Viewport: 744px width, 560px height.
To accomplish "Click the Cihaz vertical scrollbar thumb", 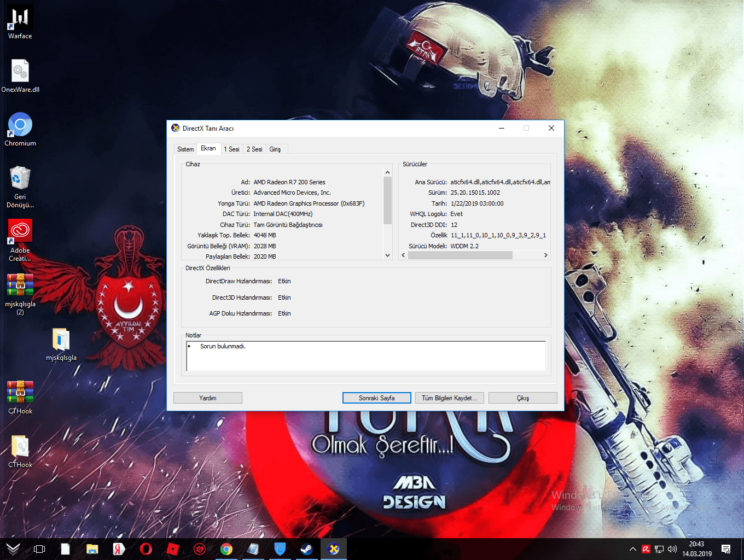I will tap(388, 200).
